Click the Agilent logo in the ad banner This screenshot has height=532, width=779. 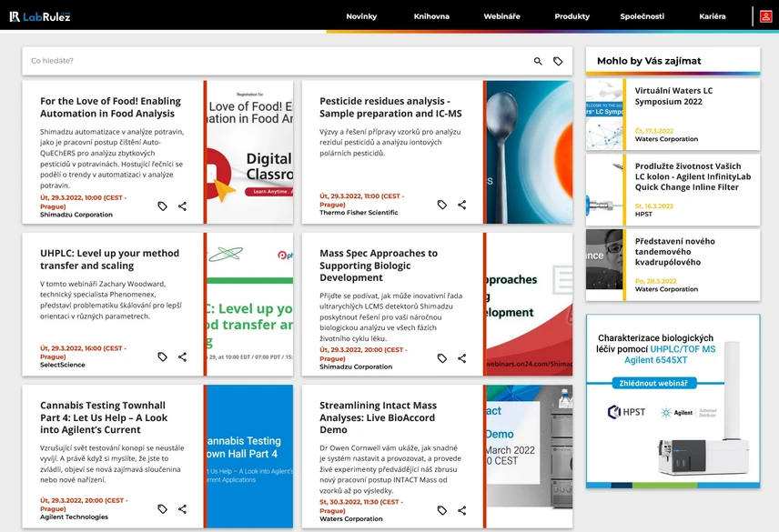(677, 412)
